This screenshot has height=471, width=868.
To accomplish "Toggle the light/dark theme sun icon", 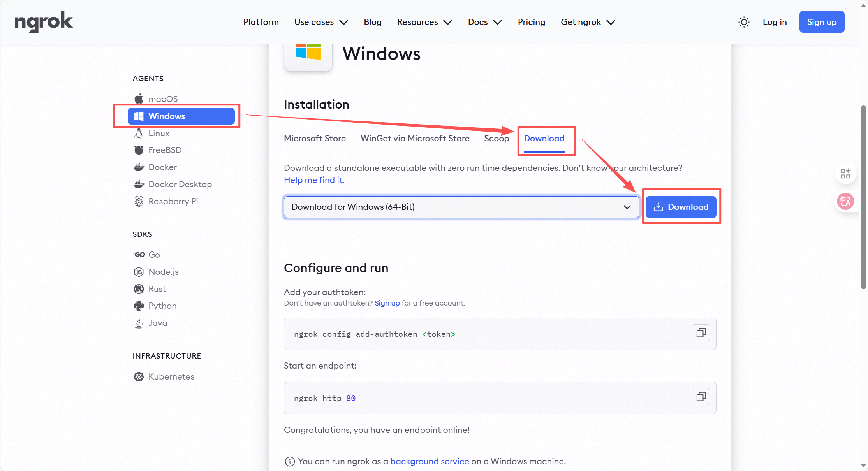I will click(x=744, y=22).
